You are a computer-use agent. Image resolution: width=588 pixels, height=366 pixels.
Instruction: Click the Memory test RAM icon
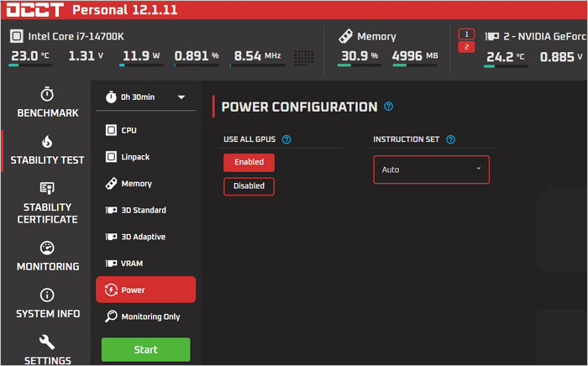tap(111, 184)
